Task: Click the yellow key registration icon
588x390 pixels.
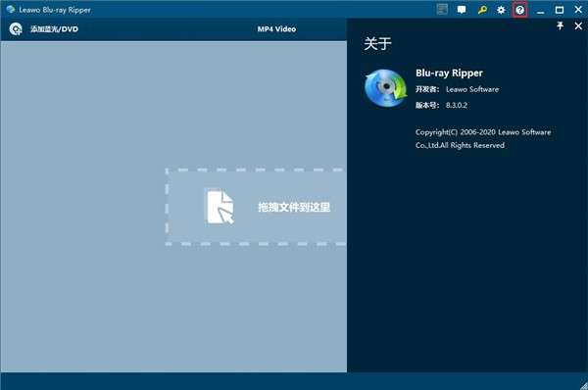Action: (x=482, y=10)
